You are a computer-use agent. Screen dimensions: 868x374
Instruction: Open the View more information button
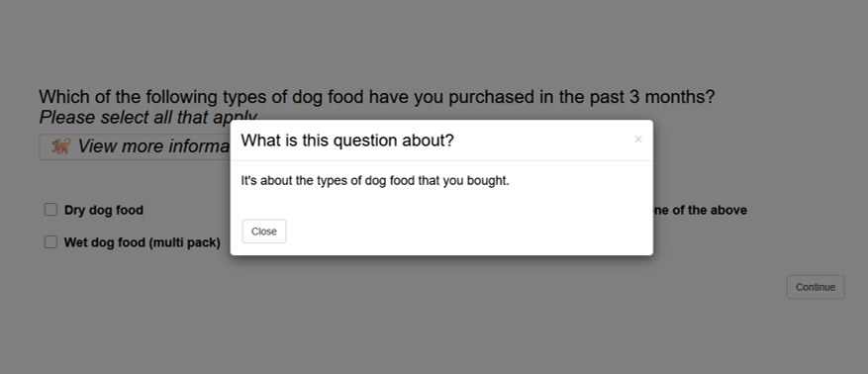pyautogui.click(x=135, y=146)
